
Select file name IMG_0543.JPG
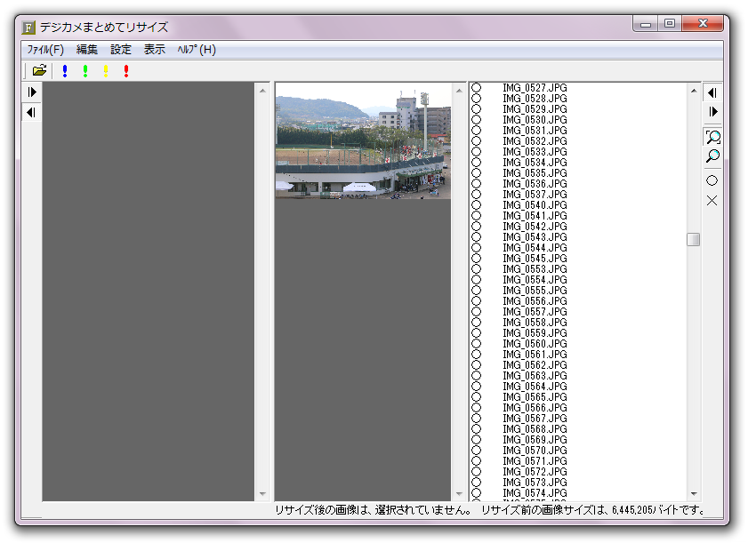click(535, 237)
